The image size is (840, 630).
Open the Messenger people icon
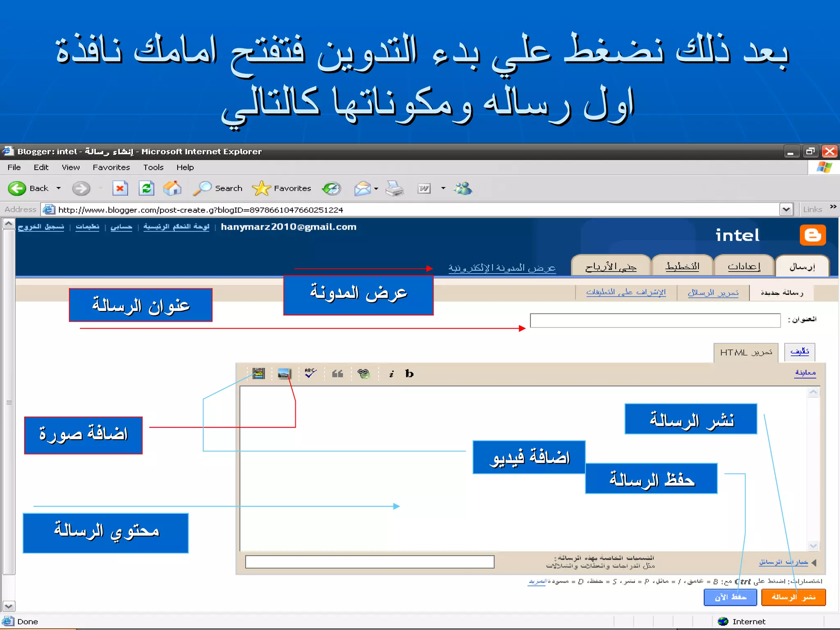[x=463, y=188]
